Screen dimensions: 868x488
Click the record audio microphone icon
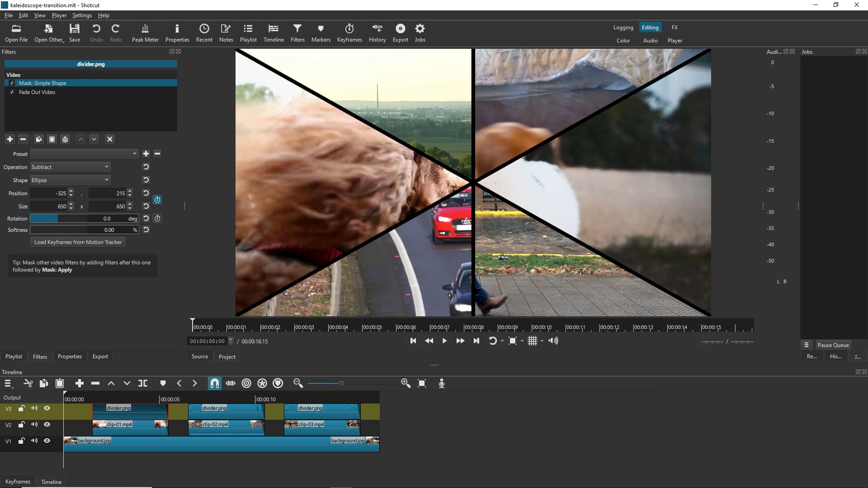point(442,384)
